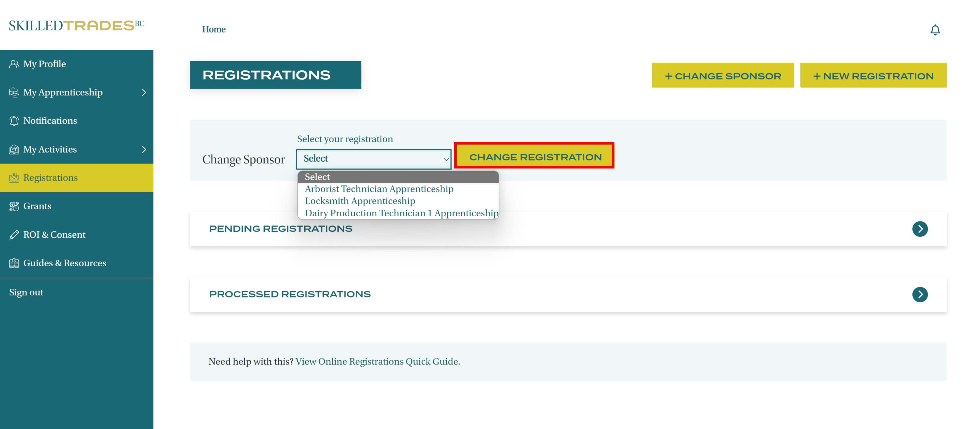Screen dimensions: 980x429
Task: Open the View Online Registrations Quick Guide link
Action: pos(377,361)
